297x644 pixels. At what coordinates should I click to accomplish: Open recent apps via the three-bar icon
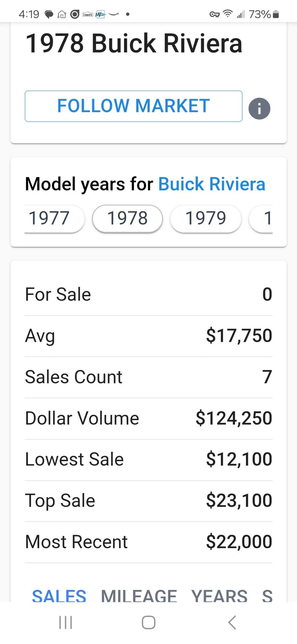(x=65, y=622)
